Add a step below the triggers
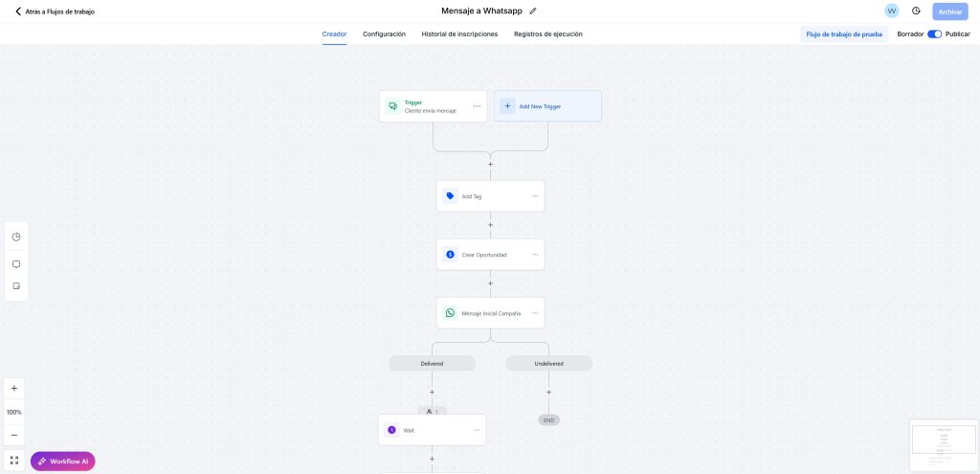Screen dimensions: 980x474 point(490,165)
